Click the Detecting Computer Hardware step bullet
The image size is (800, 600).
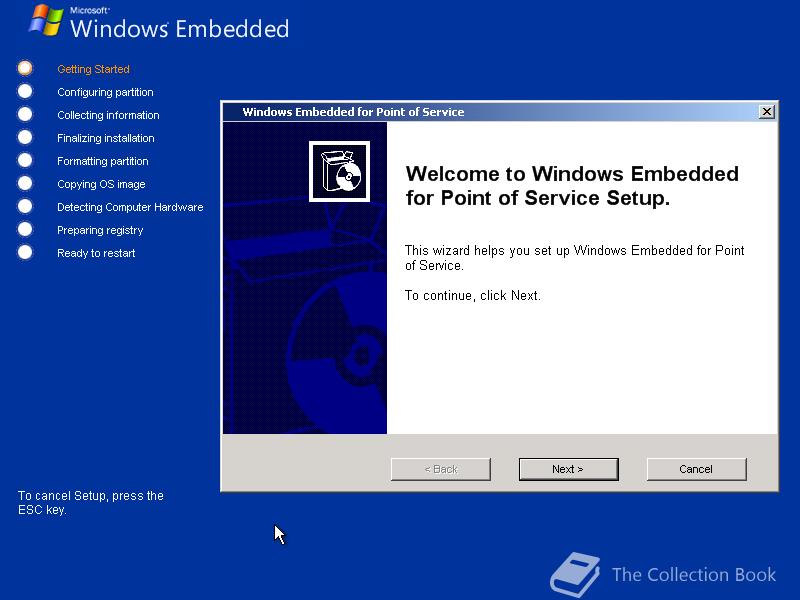24,206
